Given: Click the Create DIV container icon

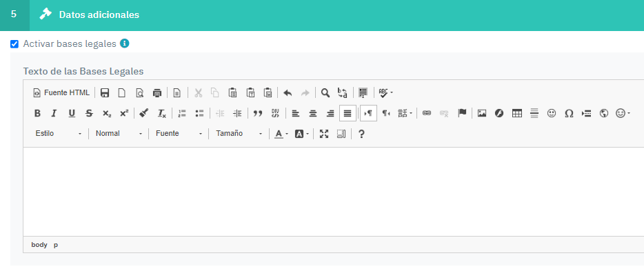Looking at the screenshot, I should [275, 113].
